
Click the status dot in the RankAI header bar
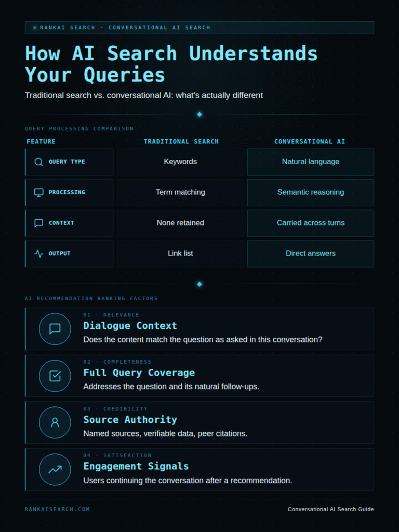pos(35,28)
